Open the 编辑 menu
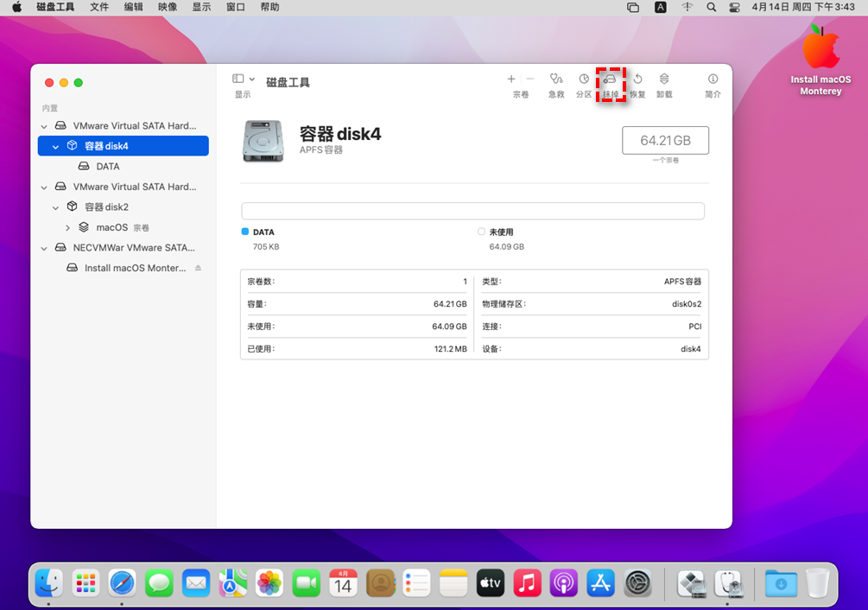 pos(133,7)
